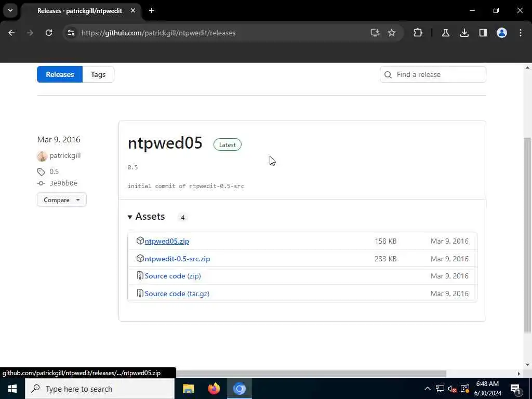Image resolution: width=532 pixels, height=399 pixels.
Task: Click the Chrome taskbar icon
Action: 239,389
